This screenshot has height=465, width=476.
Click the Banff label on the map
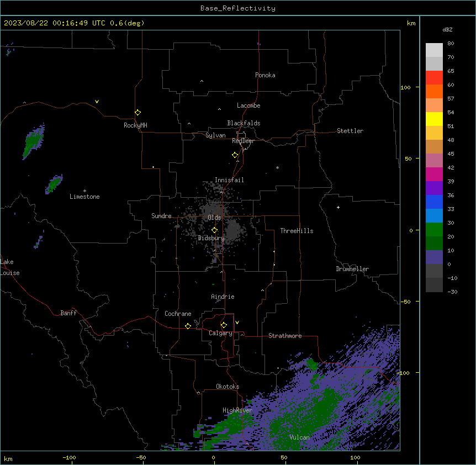tap(68, 313)
